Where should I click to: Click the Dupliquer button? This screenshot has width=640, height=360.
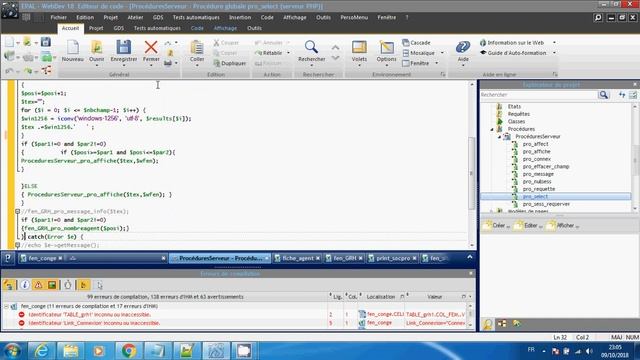click(230, 63)
